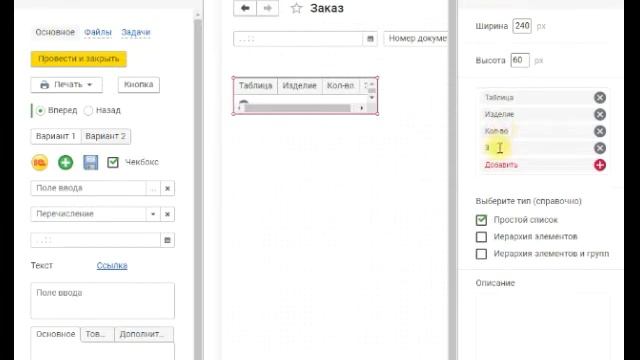Select Вариант 2 toggle button

(106, 136)
